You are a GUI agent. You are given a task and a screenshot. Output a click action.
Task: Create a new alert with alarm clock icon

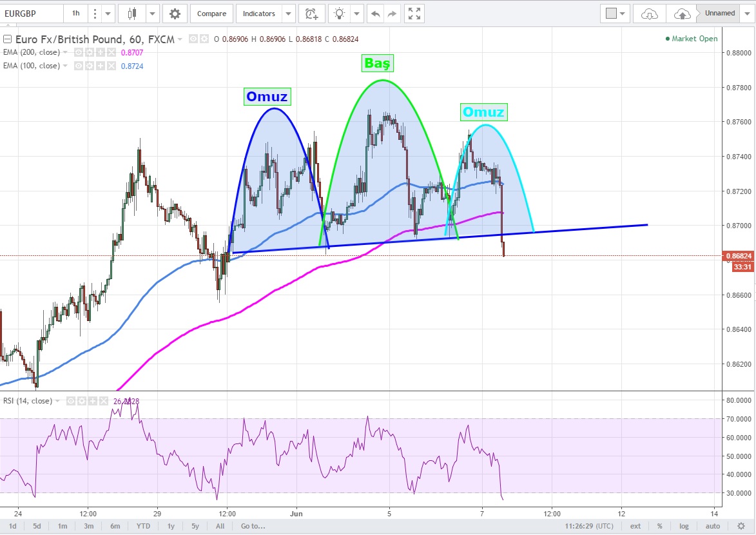click(x=311, y=14)
